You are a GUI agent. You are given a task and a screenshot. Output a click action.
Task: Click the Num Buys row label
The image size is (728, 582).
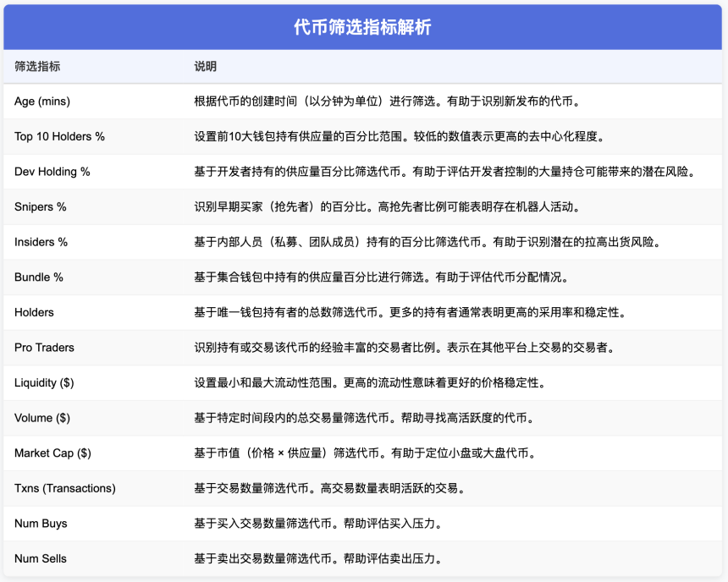click(x=42, y=524)
